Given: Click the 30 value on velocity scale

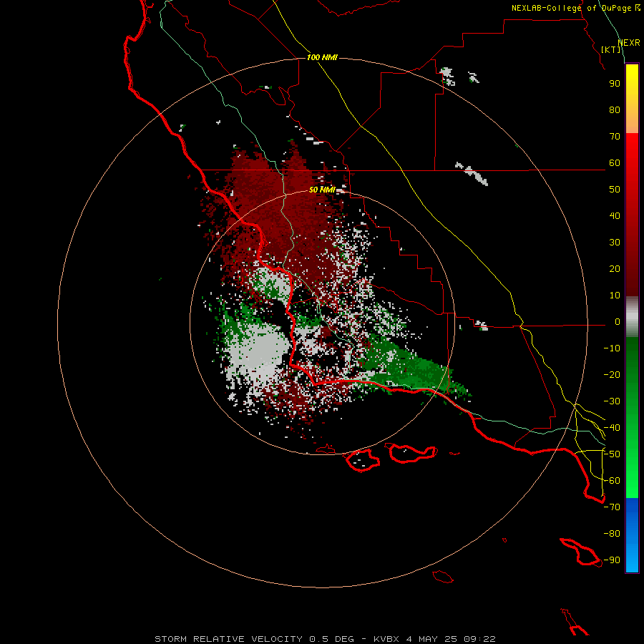Looking at the screenshot, I should pyautogui.click(x=615, y=243).
